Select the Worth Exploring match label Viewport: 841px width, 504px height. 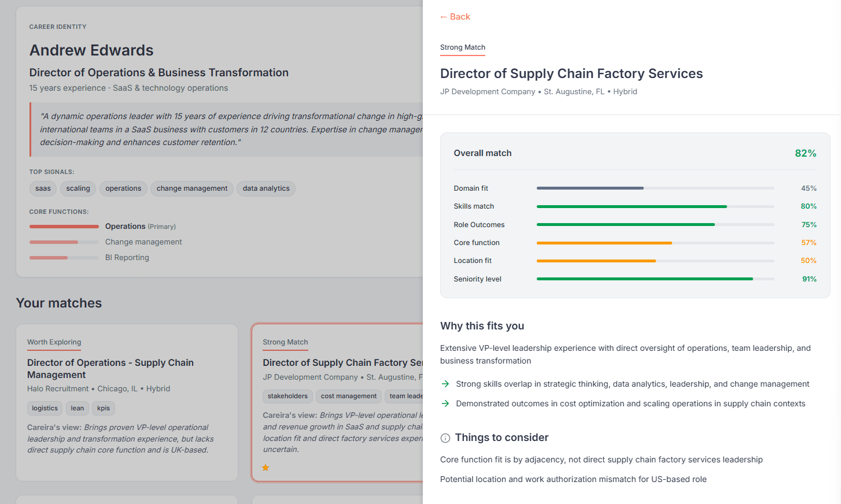(54, 342)
